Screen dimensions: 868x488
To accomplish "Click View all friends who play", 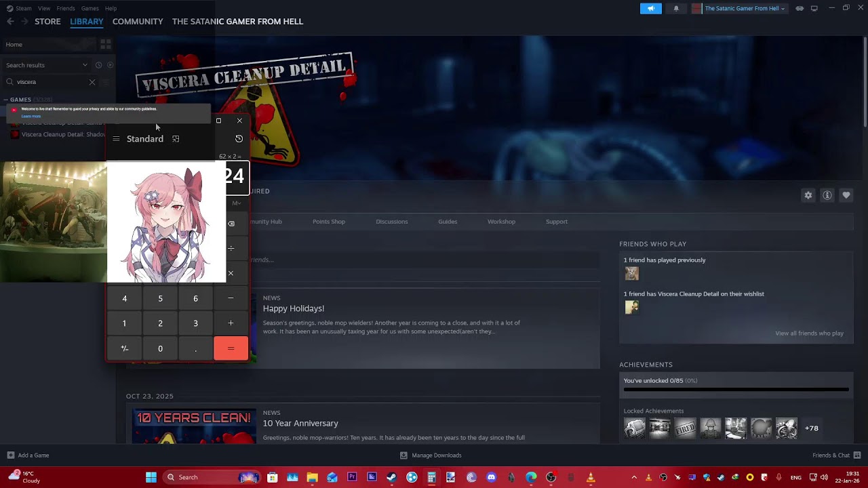I will pyautogui.click(x=809, y=333).
